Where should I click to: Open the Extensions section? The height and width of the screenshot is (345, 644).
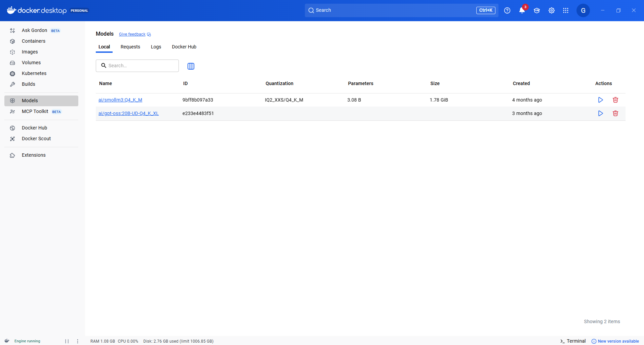[x=41, y=155]
